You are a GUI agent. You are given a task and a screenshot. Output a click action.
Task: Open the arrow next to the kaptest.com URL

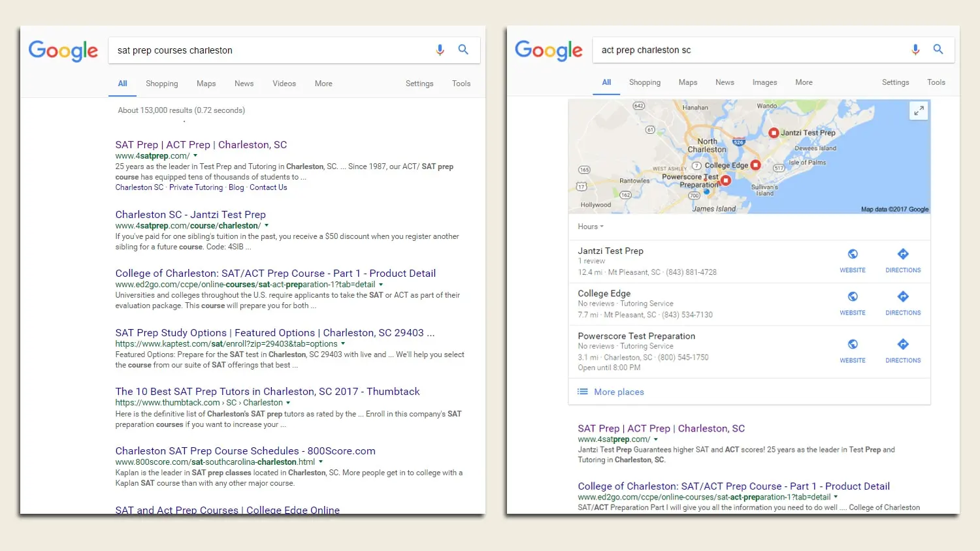pyautogui.click(x=343, y=344)
